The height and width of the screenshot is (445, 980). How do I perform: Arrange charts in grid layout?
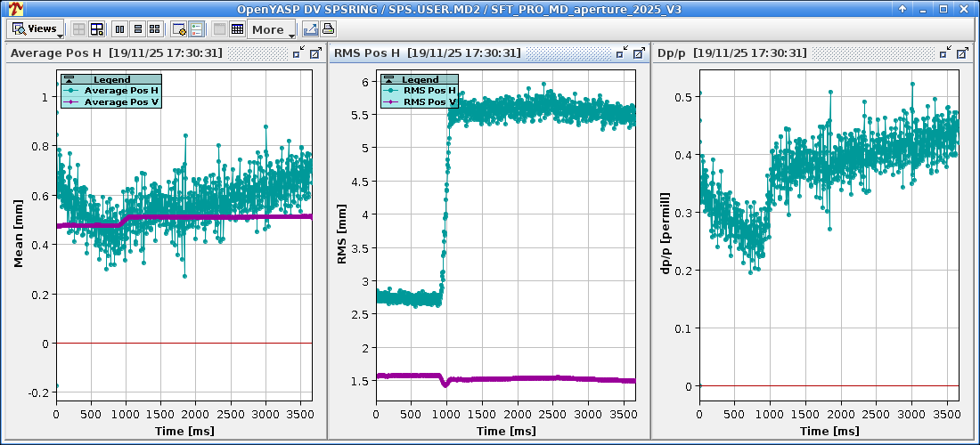154,28
